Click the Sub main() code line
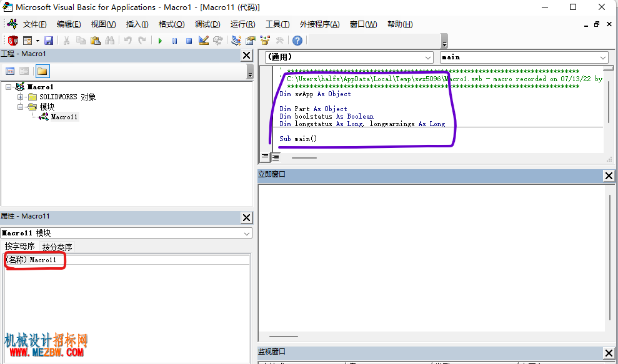The image size is (618, 364). (x=298, y=139)
